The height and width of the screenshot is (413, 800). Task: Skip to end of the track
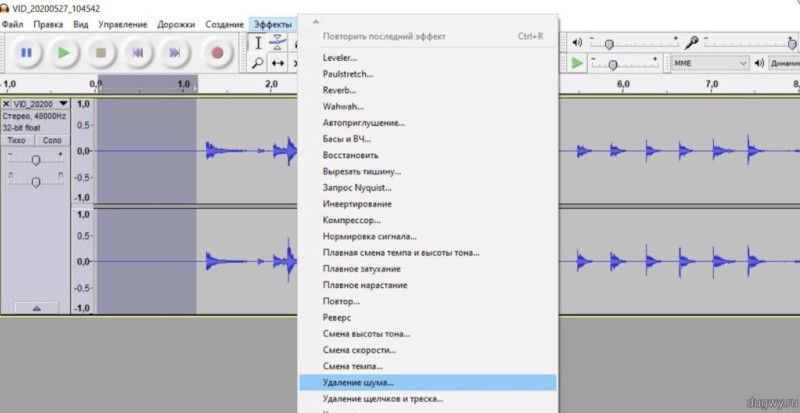175,53
